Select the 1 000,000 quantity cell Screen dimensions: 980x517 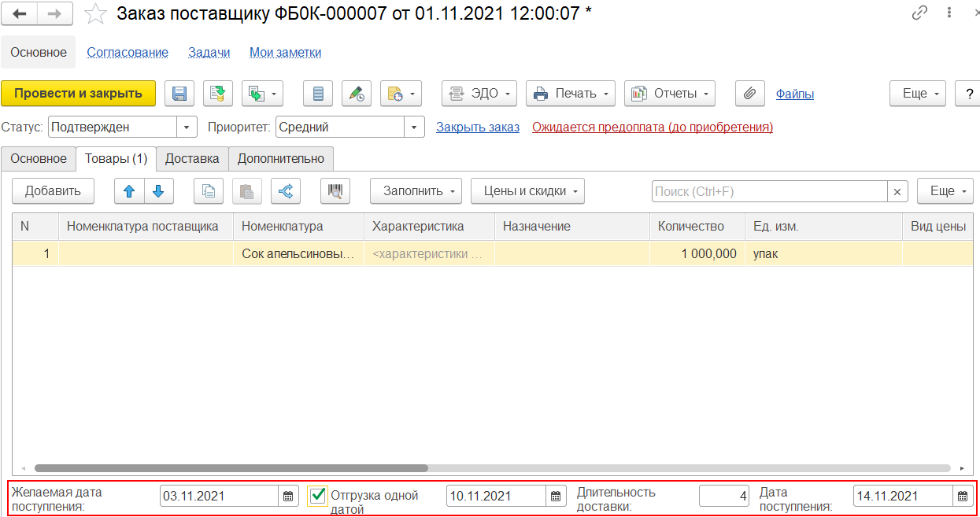pyautogui.click(x=697, y=253)
